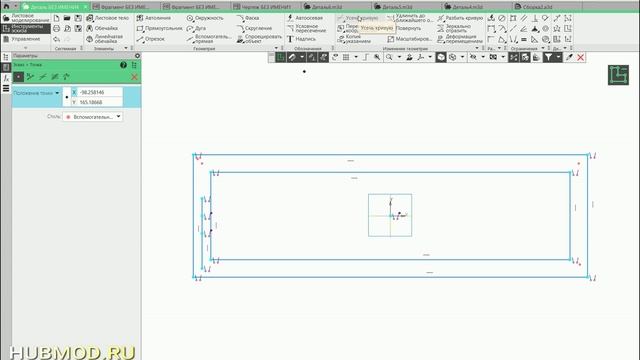Expand the Элементы panel dropdown
The width and height of the screenshot is (640, 360).
coord(126,48)
